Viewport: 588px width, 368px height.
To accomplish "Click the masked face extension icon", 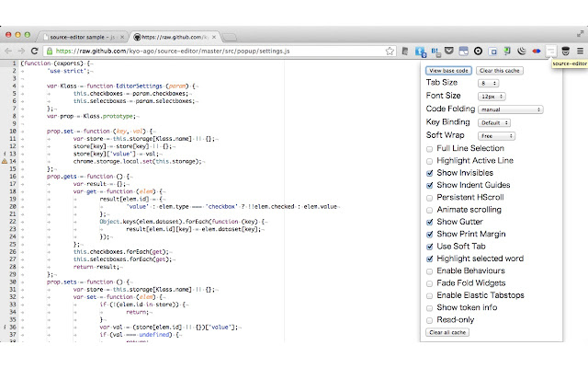I will pos(566,52).
